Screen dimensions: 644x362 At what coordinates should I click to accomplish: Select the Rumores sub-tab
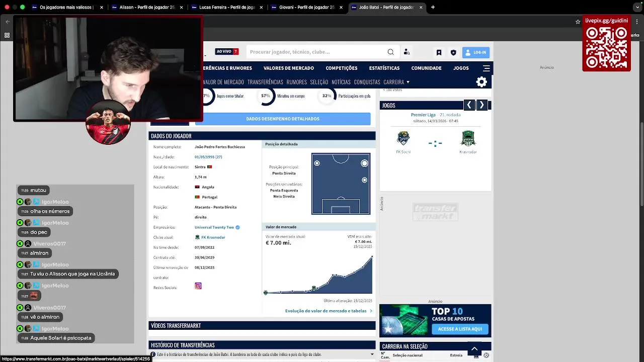(x=296, y=82)
